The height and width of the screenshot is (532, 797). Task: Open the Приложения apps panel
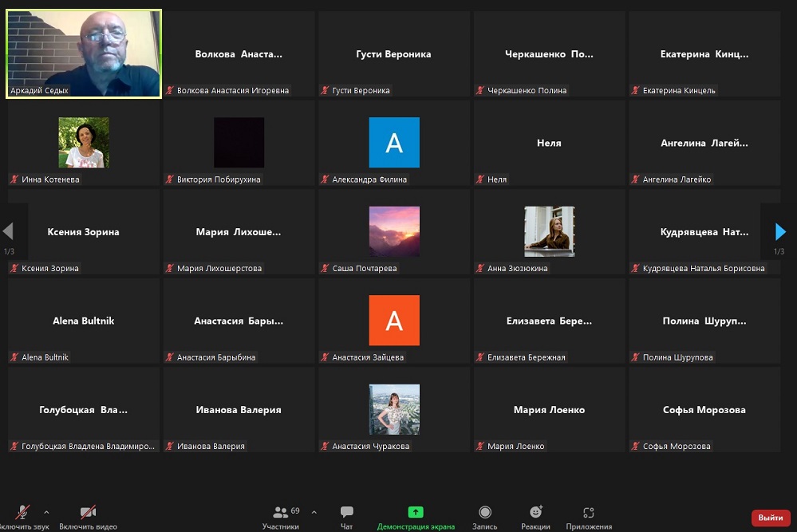[x=589, y=513]
